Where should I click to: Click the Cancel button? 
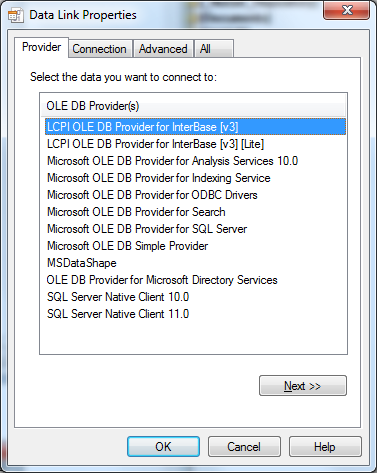click(x=244, y=447)
